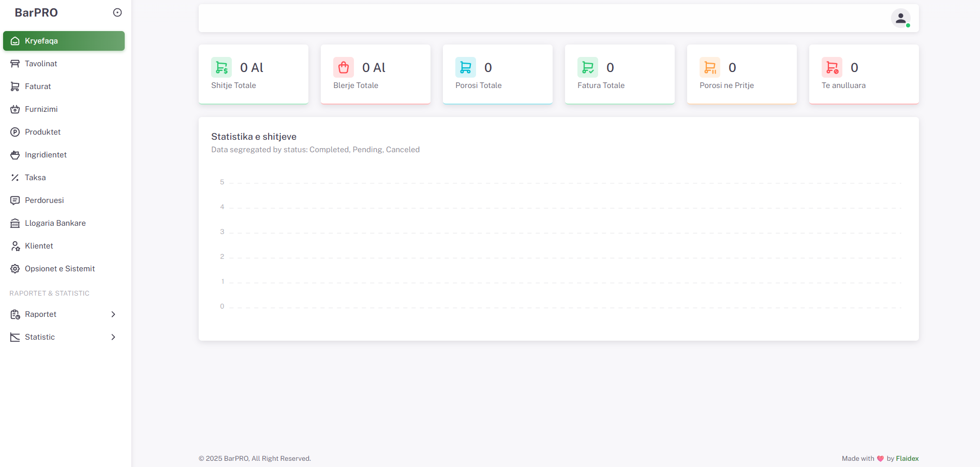Viewport: 980px width, 467px height.
Task: Click the Perdoruesi icon
Action: pyautogui.click(x=15, y=200)
